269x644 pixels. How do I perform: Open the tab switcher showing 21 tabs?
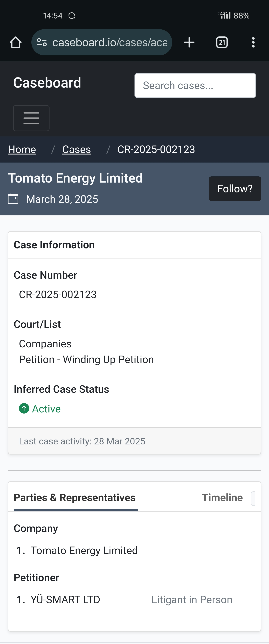click(x=222, y=42)
